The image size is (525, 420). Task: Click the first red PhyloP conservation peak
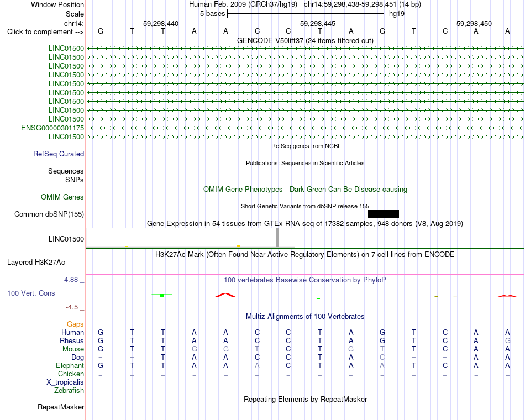pos(225,295)
